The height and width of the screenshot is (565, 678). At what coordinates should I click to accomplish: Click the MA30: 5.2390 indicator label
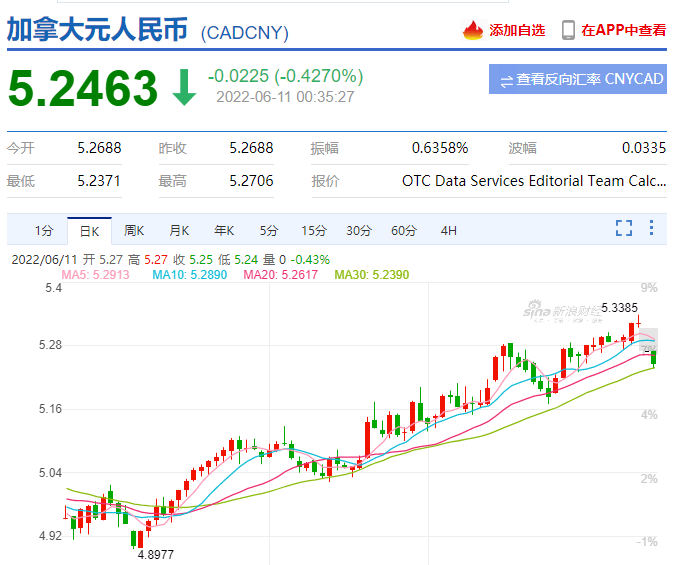[x=372, y=275]
